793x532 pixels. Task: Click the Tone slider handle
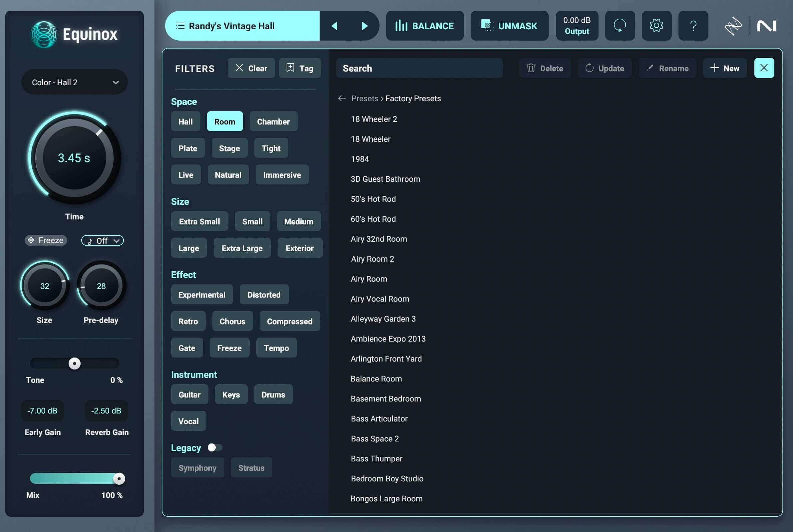pyautogui.click(x=75, y=363)
